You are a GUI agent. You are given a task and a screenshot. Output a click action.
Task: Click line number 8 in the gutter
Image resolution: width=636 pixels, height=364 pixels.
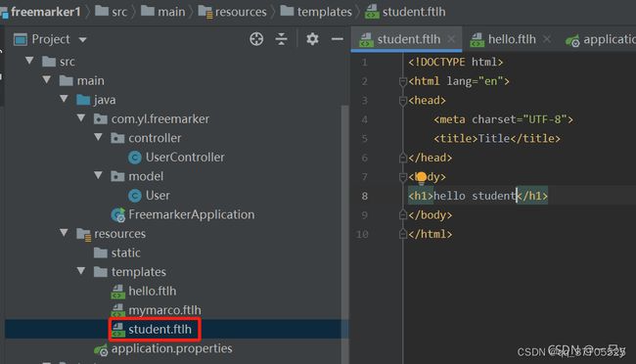pyautogui.click(x=365, y=197)
